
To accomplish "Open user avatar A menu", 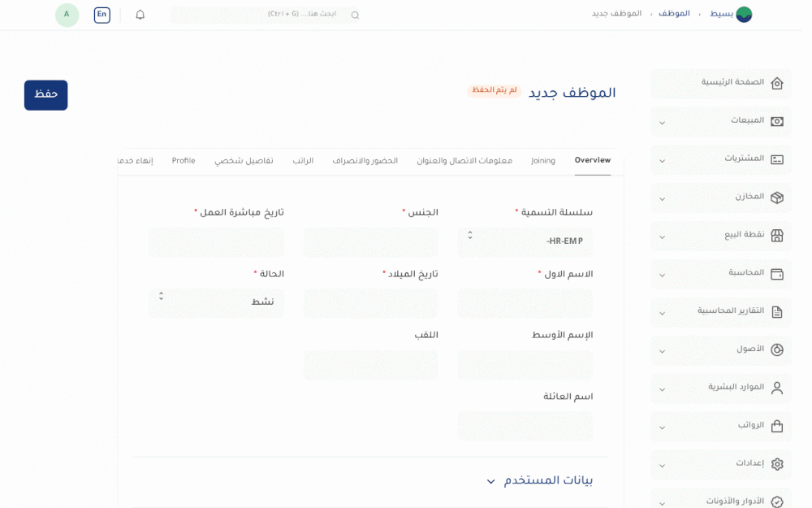I will pos(67,15).
